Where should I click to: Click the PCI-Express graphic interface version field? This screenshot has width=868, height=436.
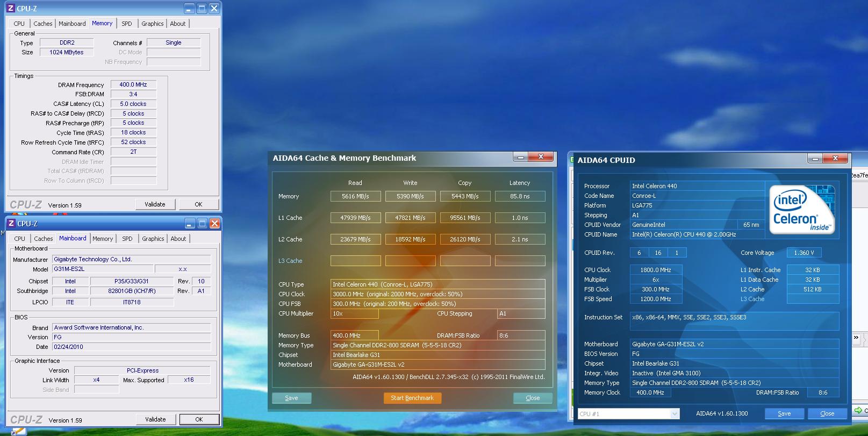(x=142, y=370)
